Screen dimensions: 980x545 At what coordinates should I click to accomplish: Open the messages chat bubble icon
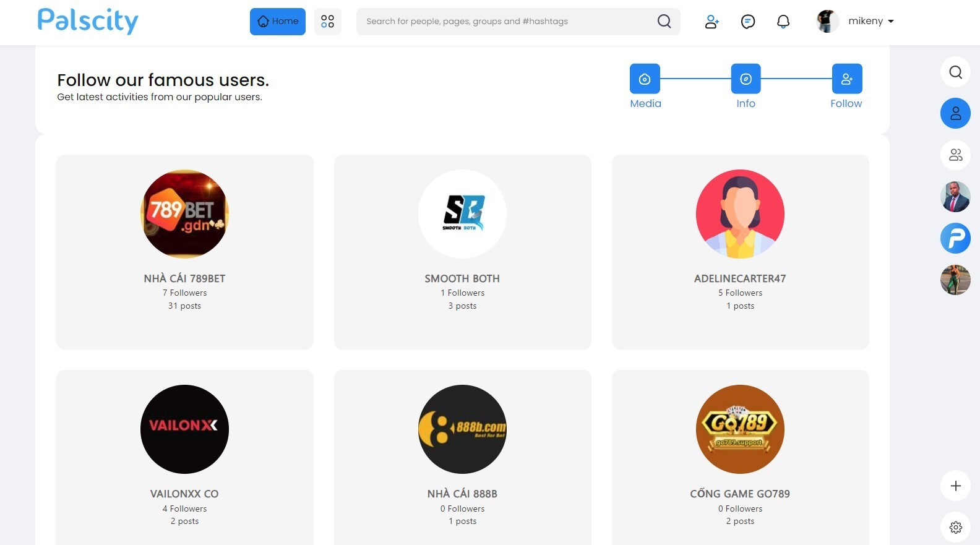[748, 22]
